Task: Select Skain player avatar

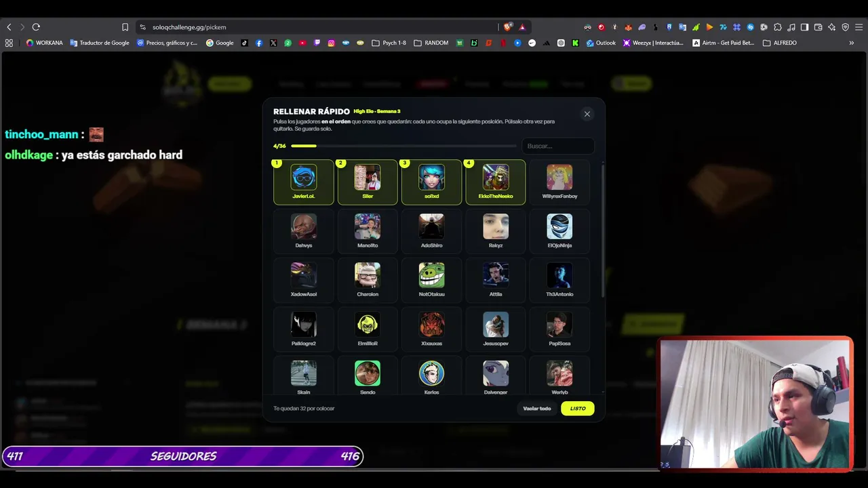Action: point(304,373)
